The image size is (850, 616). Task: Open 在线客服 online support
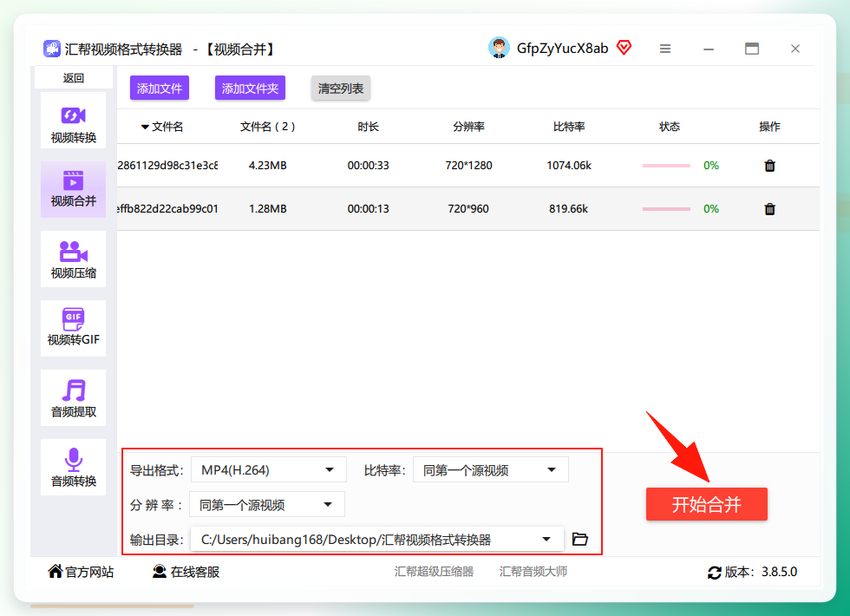coord(186,572)
